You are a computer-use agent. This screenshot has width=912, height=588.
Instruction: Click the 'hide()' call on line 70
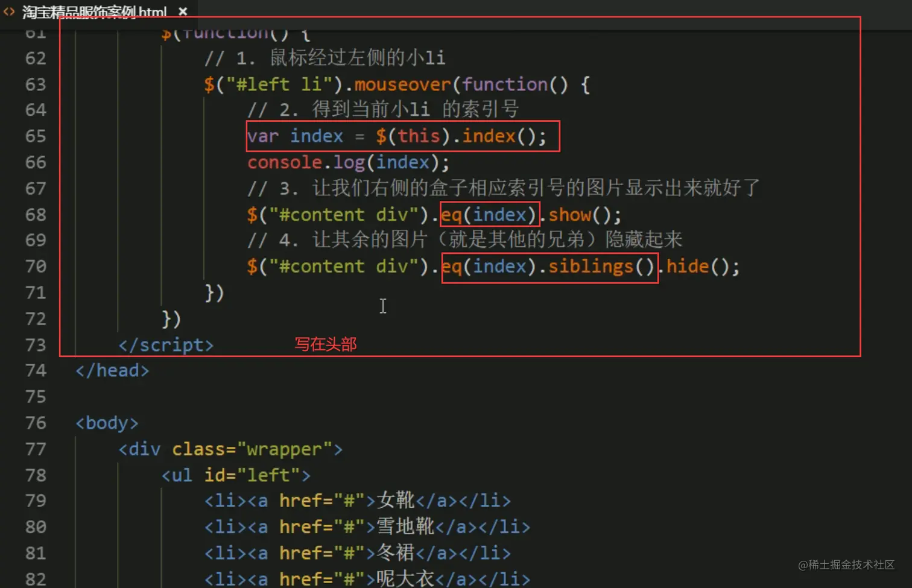(698, 267)
